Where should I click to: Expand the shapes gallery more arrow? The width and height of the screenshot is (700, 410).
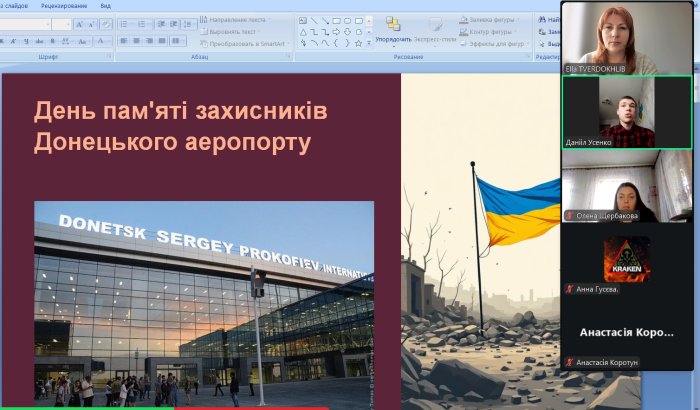pos(370,43)
